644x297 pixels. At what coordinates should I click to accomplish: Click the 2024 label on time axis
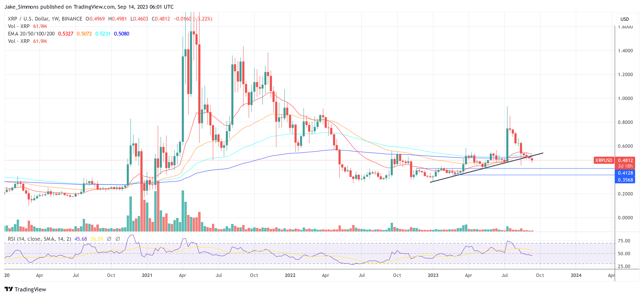tap(576, 275)
